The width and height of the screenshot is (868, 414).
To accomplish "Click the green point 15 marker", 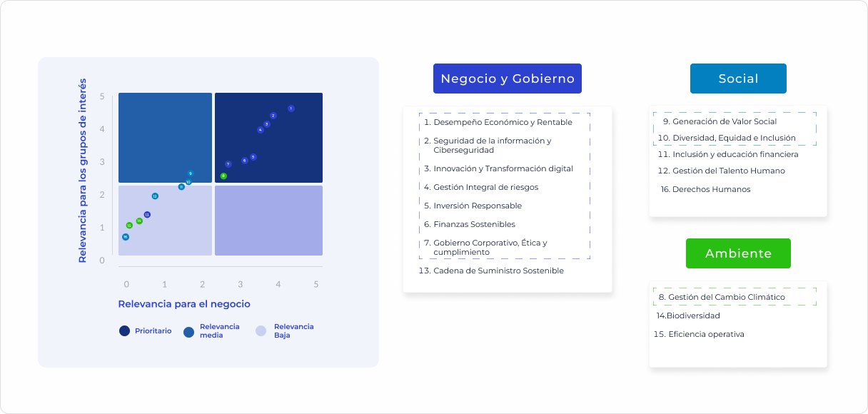I will tap(129, 226).
